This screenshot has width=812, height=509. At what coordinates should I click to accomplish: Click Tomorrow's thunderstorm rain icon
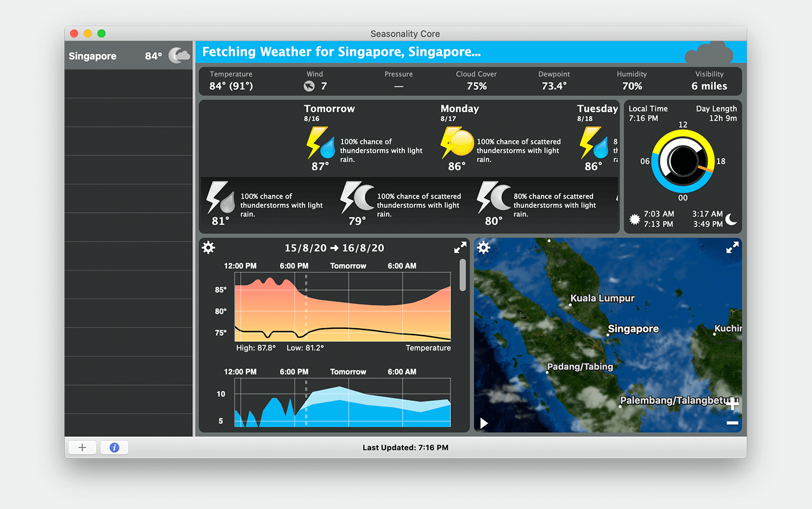tap(320, 143)
